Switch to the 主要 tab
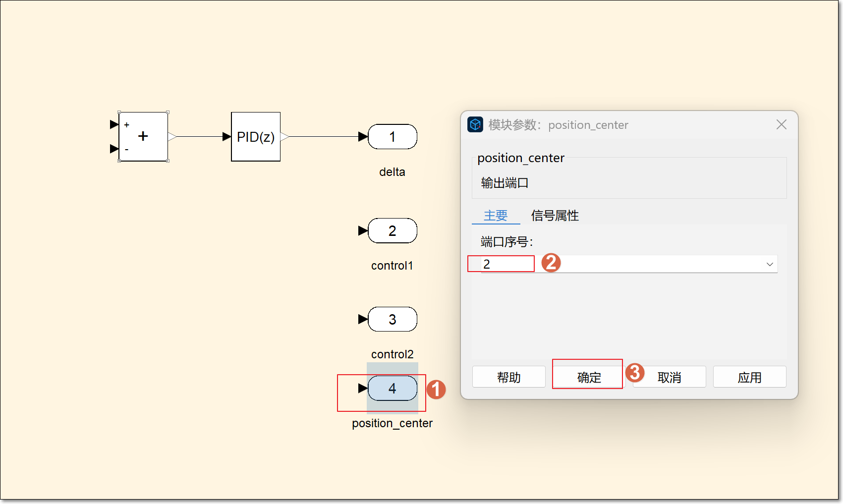Screen dimensions: 843x504 coord(496,216)
